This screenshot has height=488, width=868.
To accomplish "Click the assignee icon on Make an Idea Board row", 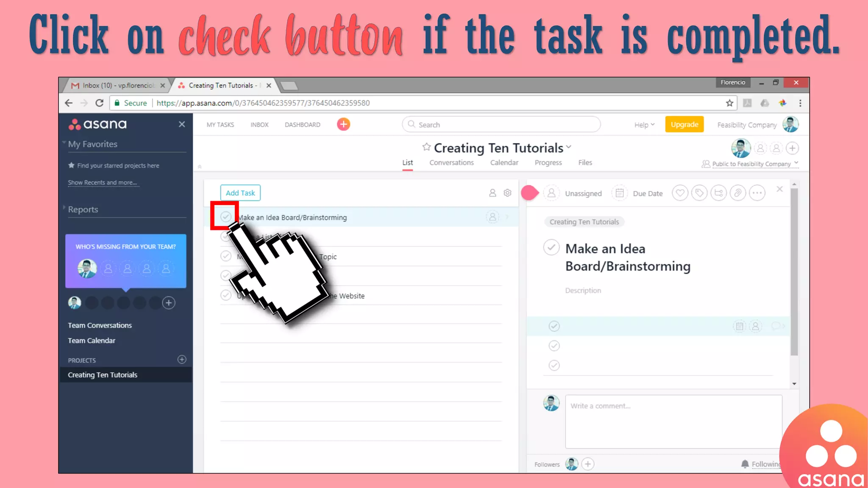I will coord(492,217).
